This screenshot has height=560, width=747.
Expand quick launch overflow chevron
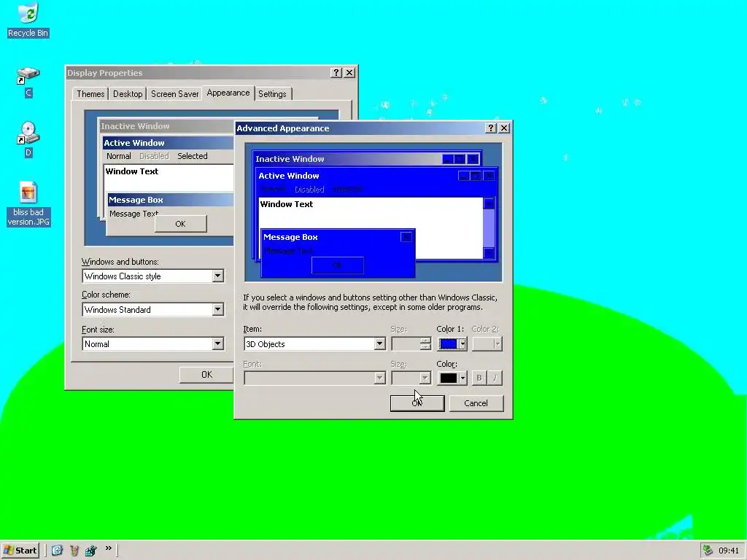(x=109, y=548)
